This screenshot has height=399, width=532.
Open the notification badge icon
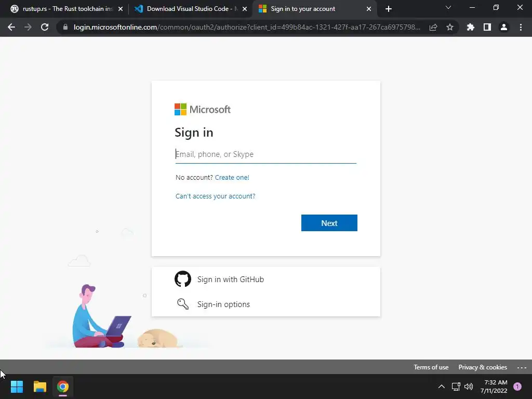click(517, 387)
